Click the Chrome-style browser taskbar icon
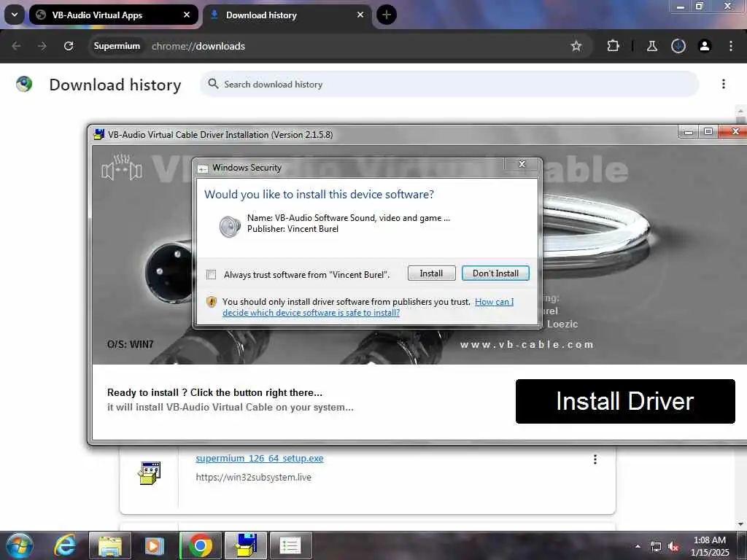 pos(201,545)
